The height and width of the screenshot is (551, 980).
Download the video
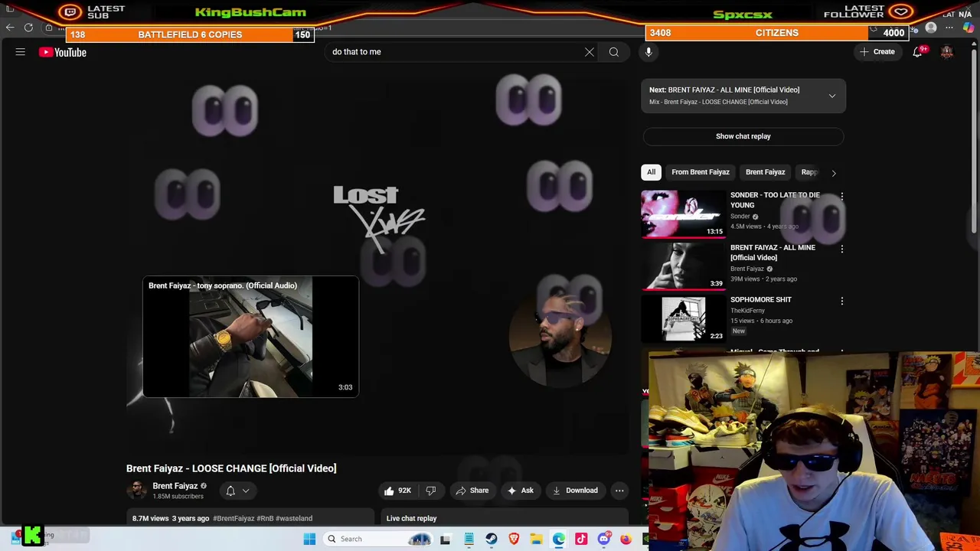(575, 491)
